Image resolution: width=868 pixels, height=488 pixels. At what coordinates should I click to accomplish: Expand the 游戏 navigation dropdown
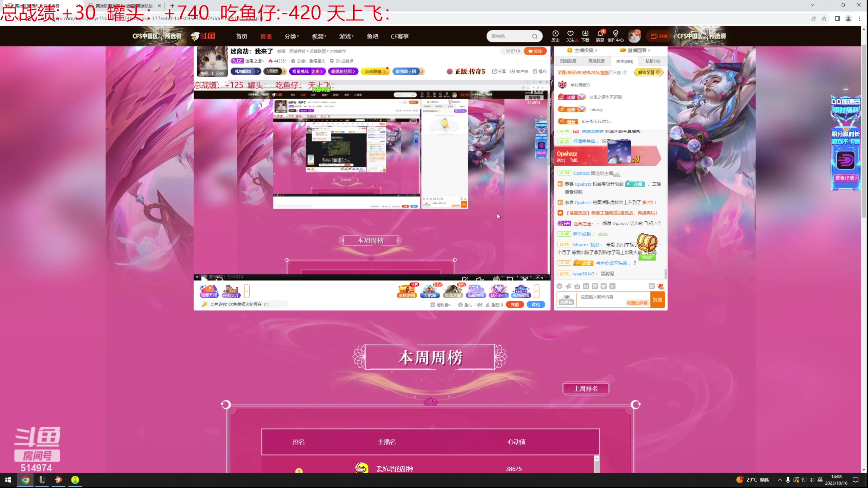[x=346, y=36]
